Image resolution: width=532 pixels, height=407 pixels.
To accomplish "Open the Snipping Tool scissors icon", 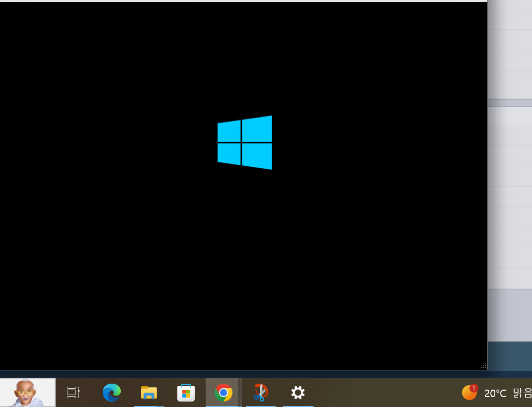I will pos(261,393).
